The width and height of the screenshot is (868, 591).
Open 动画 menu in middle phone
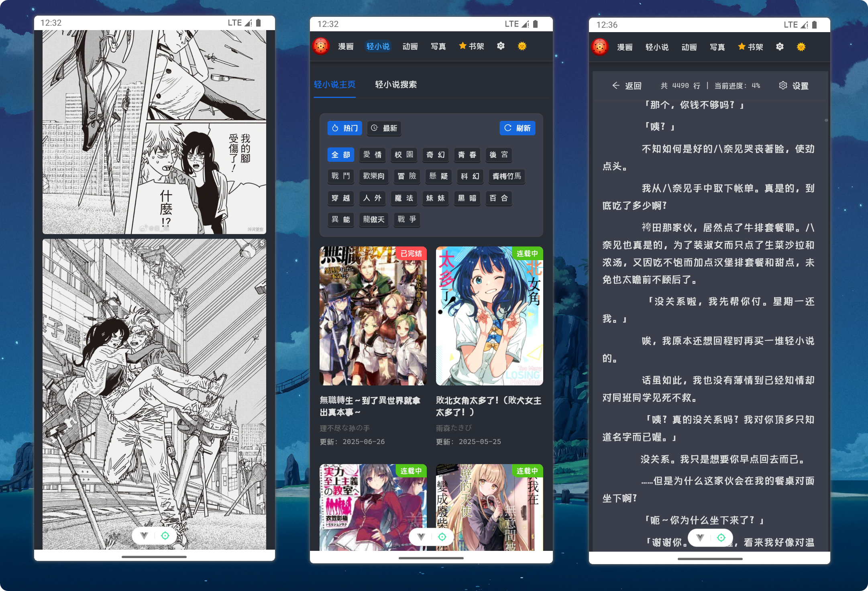click(x=410, y=47)
